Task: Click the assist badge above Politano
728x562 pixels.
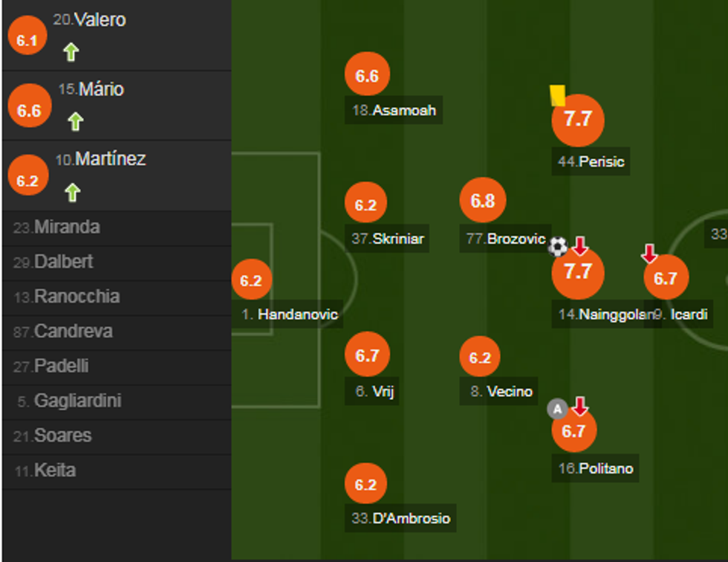Action: click(x=557, y=408)
